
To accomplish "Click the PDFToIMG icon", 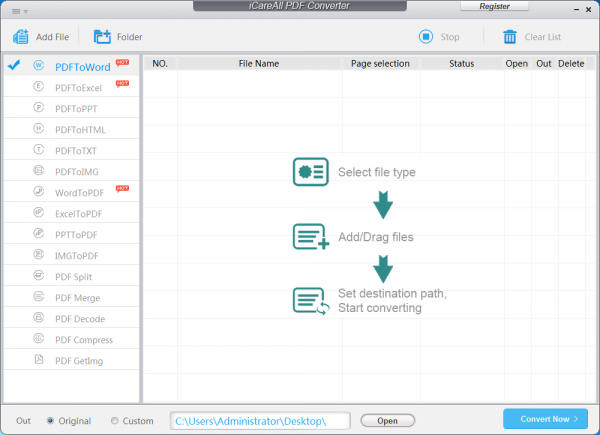I will point(39,170).
